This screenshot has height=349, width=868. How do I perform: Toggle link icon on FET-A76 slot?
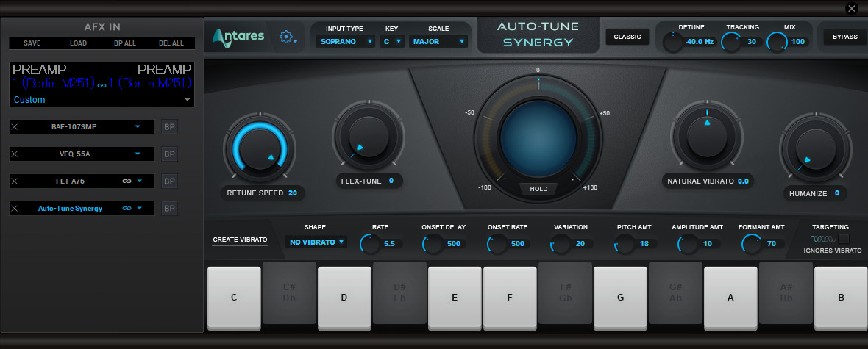[127, 181]
